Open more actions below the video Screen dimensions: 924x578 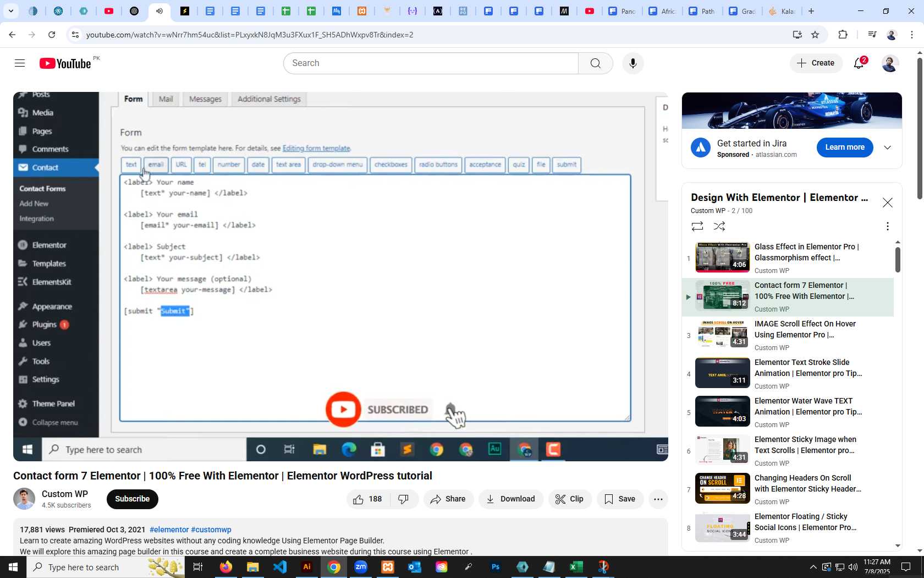tap(658, 499)
